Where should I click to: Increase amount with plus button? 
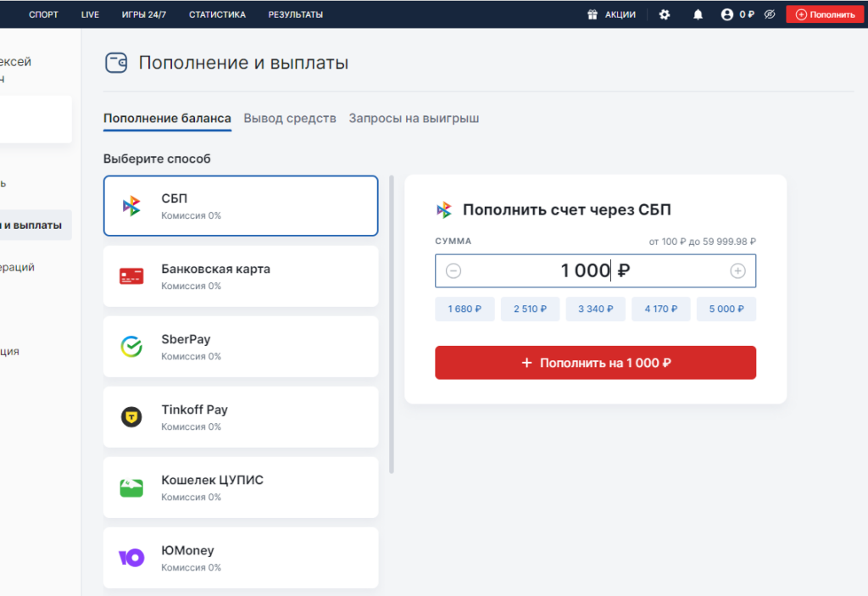(737, 270)
